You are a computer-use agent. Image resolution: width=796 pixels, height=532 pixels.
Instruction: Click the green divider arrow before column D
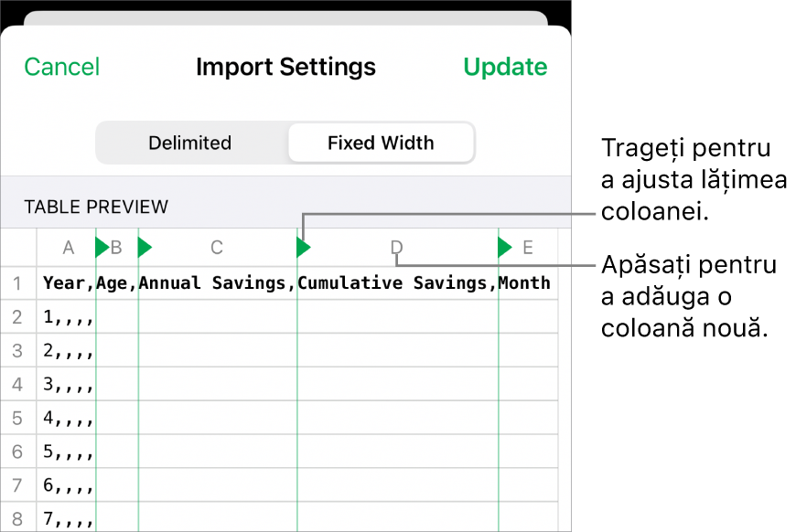pyautogui.click(x=304, y=247)
